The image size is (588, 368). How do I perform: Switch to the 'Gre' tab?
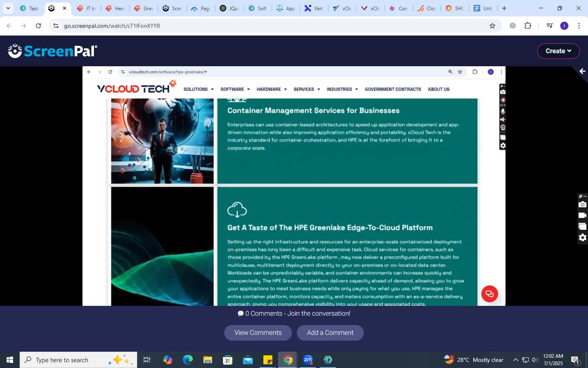144,8
